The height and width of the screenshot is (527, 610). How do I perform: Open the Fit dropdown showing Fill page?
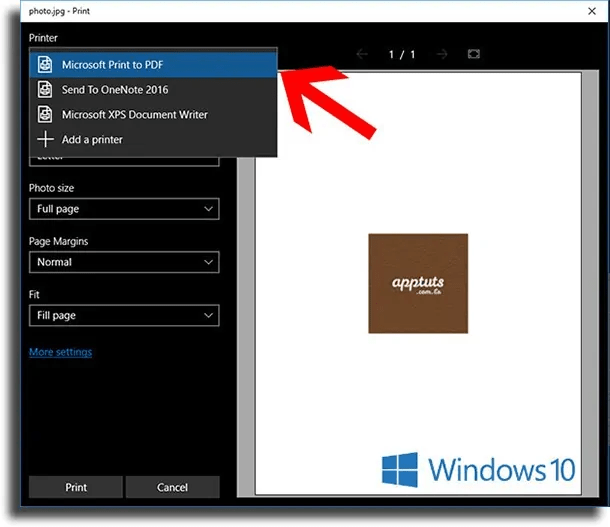(124, 315)
